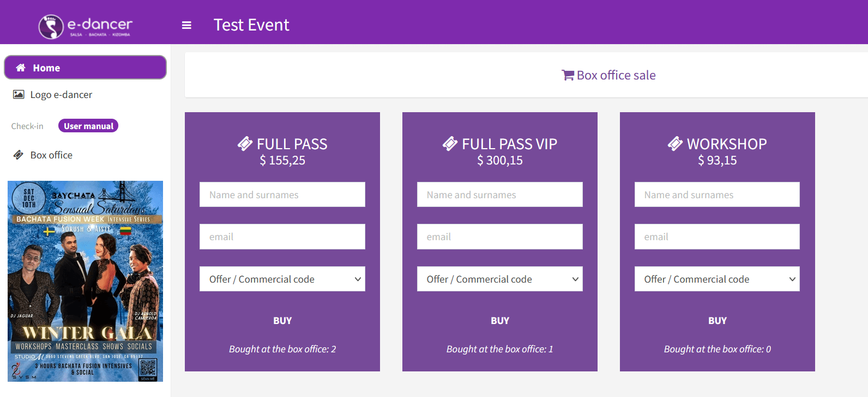Click the Logo e-dancer picture icon

(x=19, y=94)
